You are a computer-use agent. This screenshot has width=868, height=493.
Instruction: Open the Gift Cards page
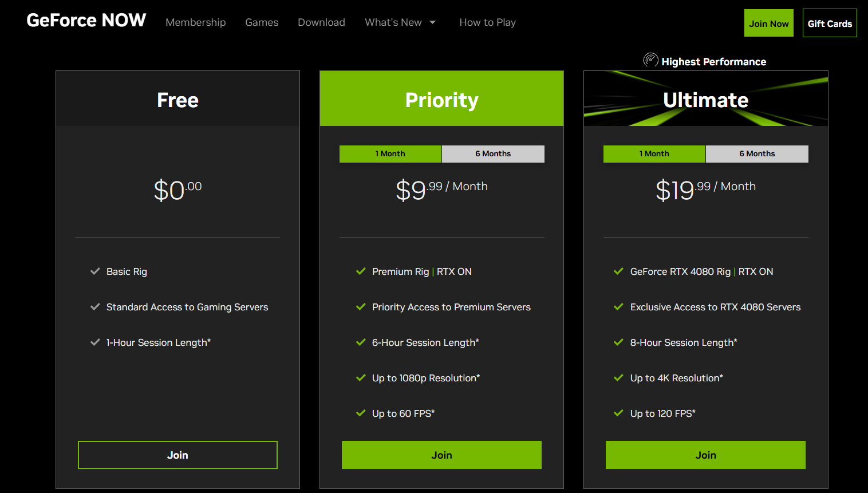coord(830,23)
